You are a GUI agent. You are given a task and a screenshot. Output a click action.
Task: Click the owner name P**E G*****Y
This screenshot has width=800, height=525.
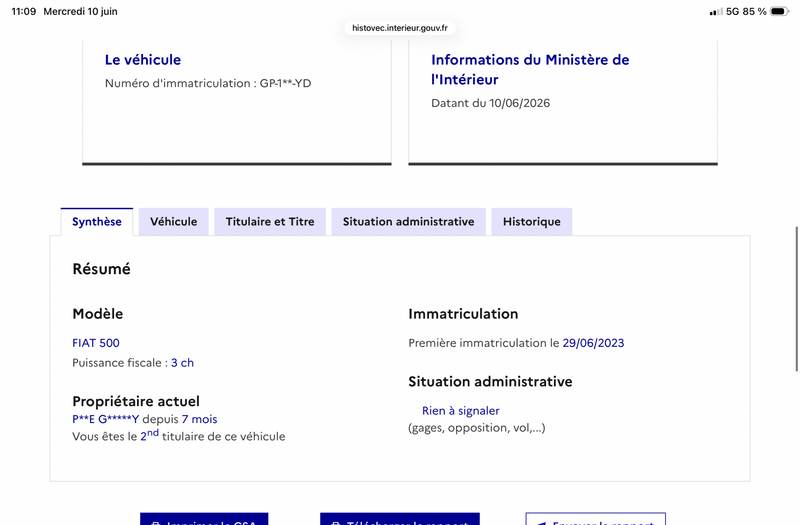tap(106, 419)
